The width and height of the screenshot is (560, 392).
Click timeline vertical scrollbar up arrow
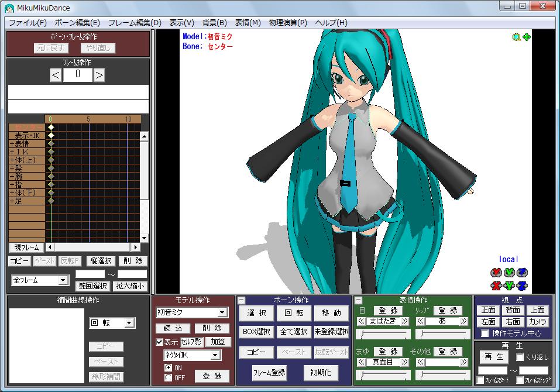[x=144, y=136]
